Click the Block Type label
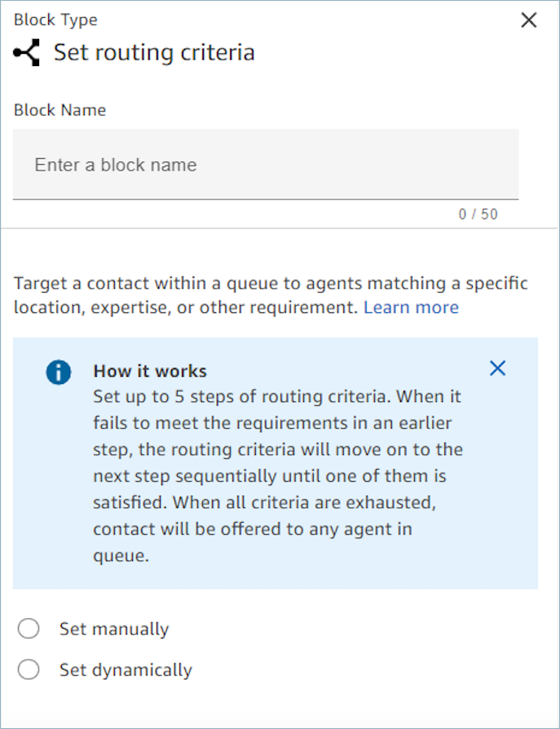 [55, 19]
